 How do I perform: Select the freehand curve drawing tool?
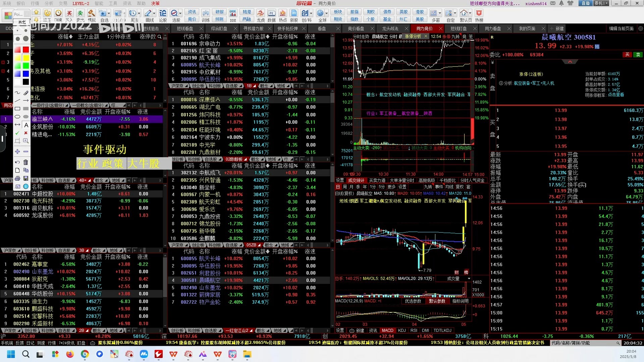pos(17,93)
